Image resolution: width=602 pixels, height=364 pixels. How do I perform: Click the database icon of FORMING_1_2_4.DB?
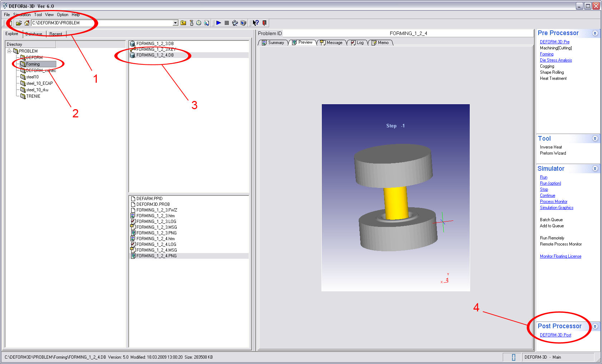click(132, 55)
